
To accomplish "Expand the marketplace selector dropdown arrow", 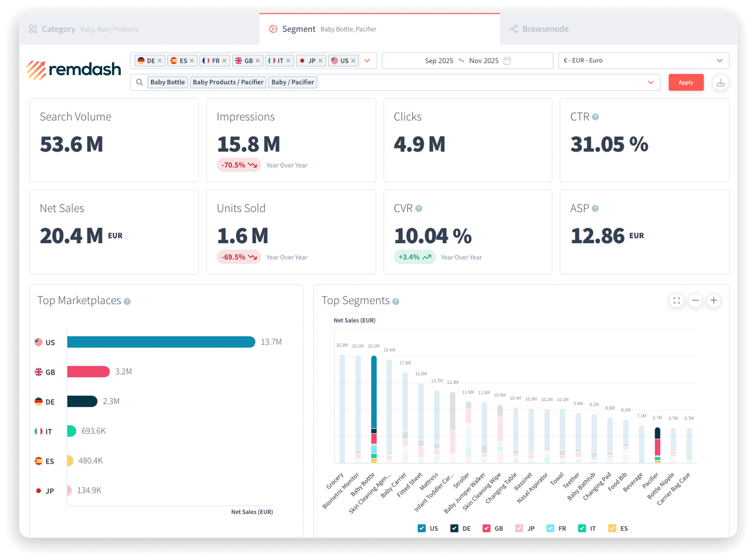I will tap(367, 61).
